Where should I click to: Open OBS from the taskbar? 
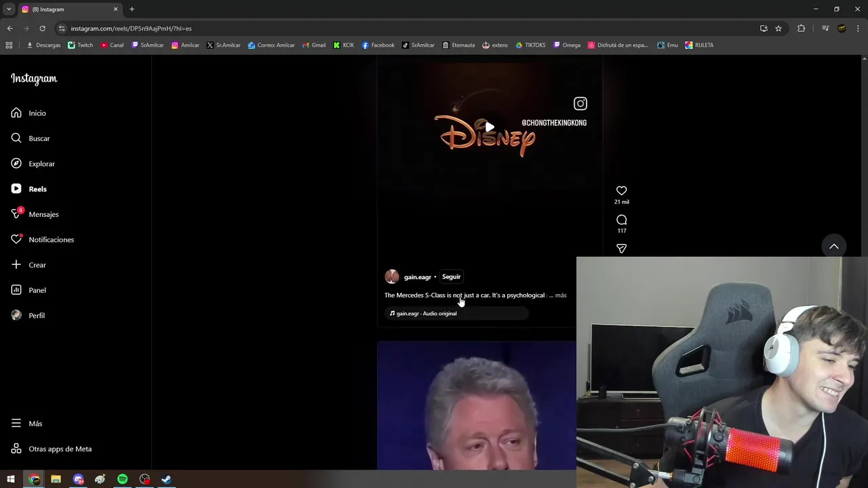coord(144,479)
